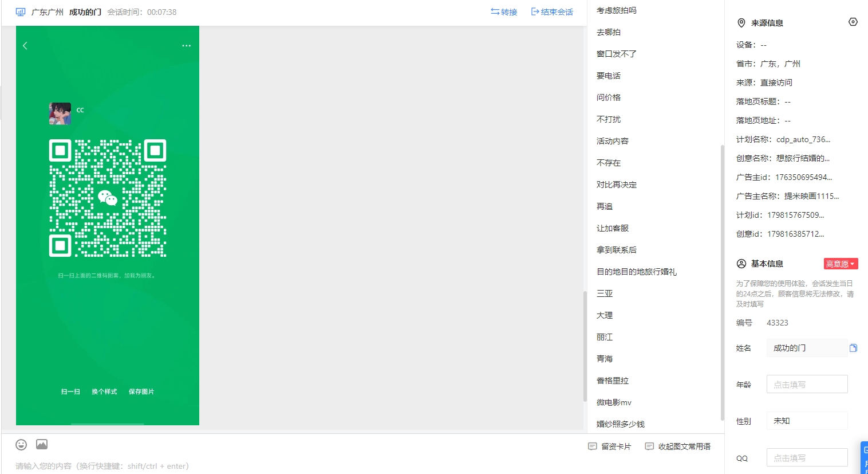This screenshot has height=474, width=868.
Task: Click 保存图片 in the QR image
Action: pyautogui.click(x=141, y=391)
